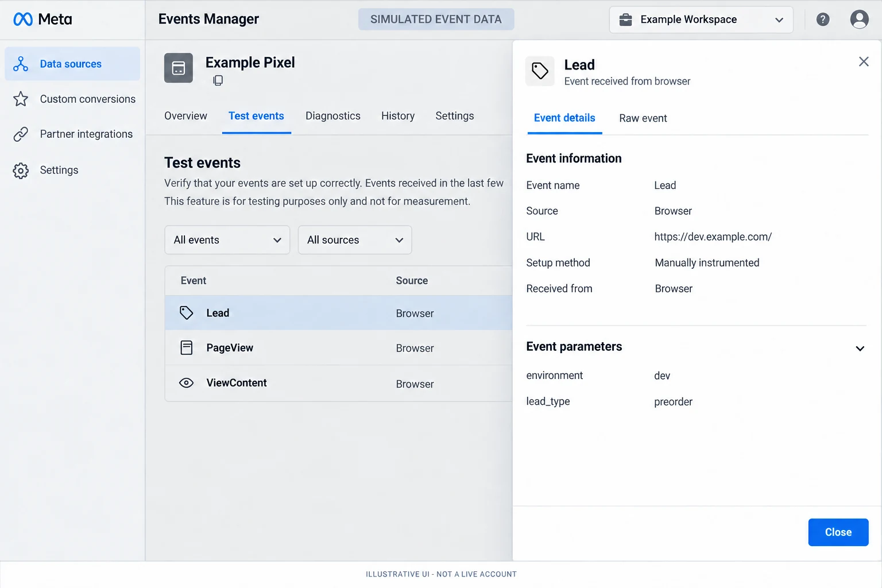The image size is (882, 588).
Task: Click the Setup method label
Action: click(x=558, y=263)
